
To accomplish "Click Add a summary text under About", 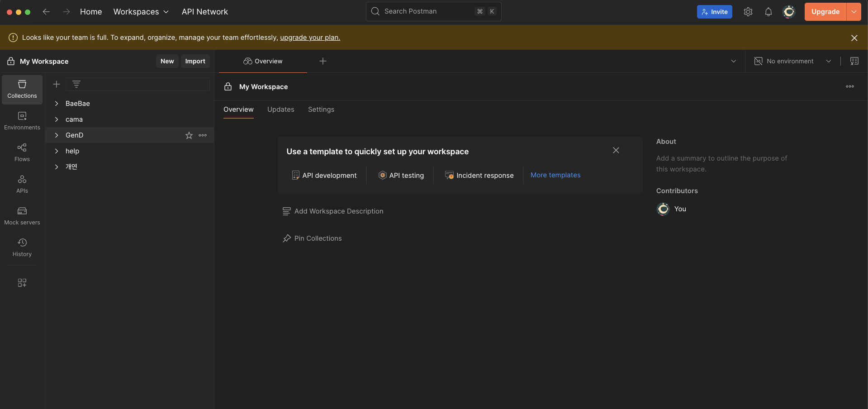I will [x=721, y=164].
